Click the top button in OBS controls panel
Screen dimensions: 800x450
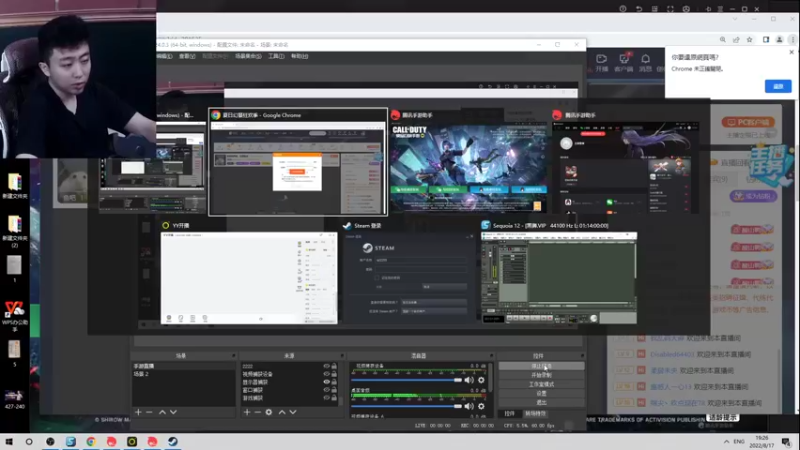pos(541,366)
